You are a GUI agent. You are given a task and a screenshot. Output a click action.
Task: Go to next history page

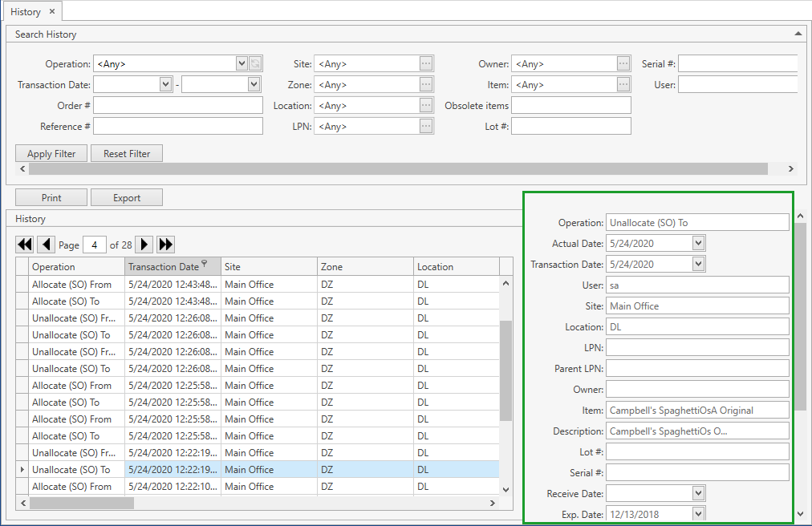point(144,245)
